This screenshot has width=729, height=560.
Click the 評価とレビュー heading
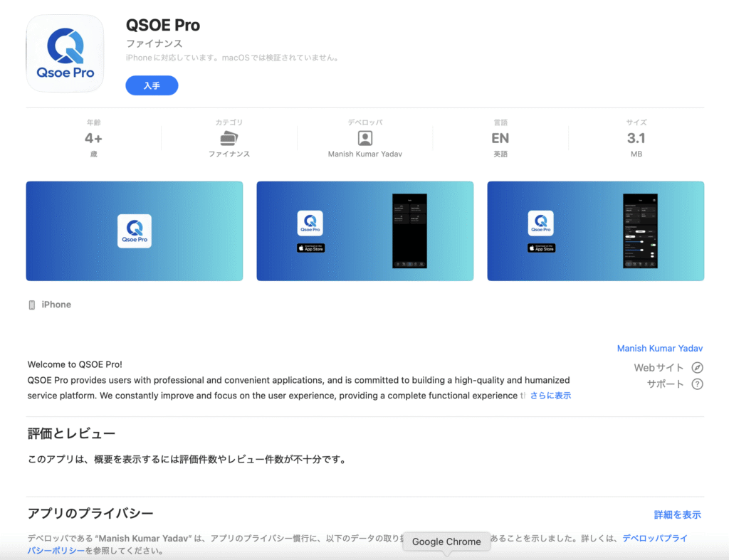point(71,433)
